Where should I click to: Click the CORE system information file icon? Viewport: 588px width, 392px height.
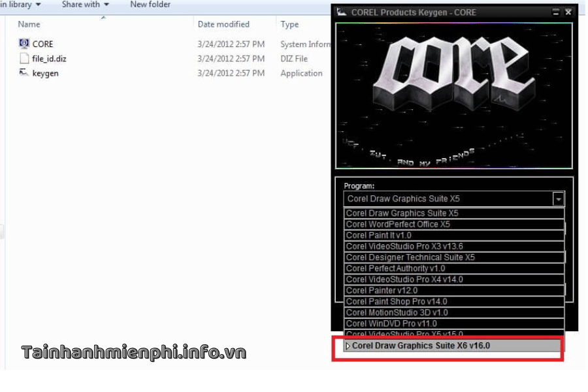click(24, 44)
